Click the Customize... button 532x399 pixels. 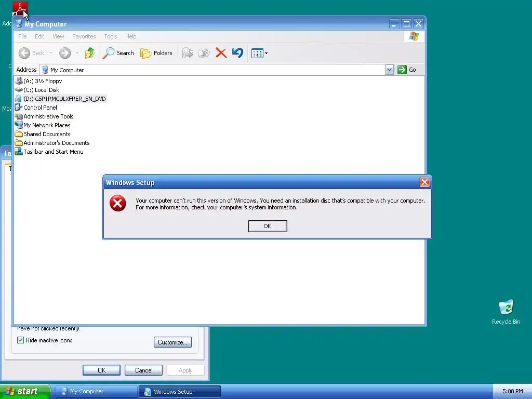point(172,342)
